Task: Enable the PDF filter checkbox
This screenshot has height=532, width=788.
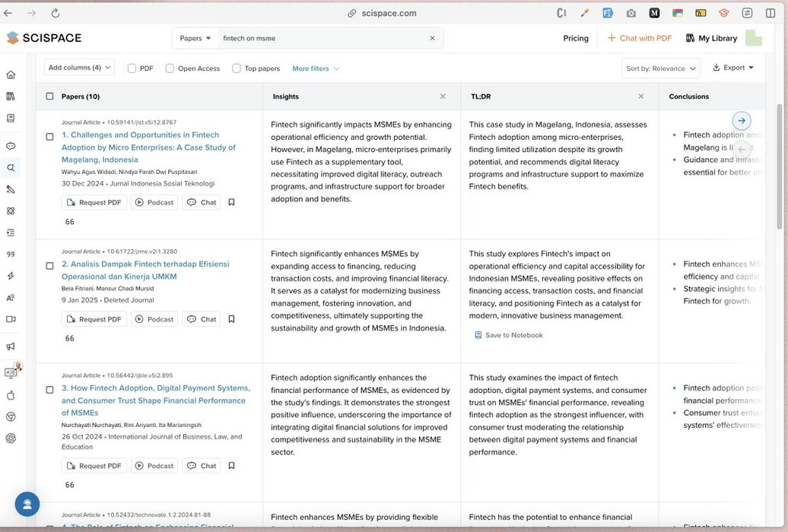Action: (x=132, y=68)
